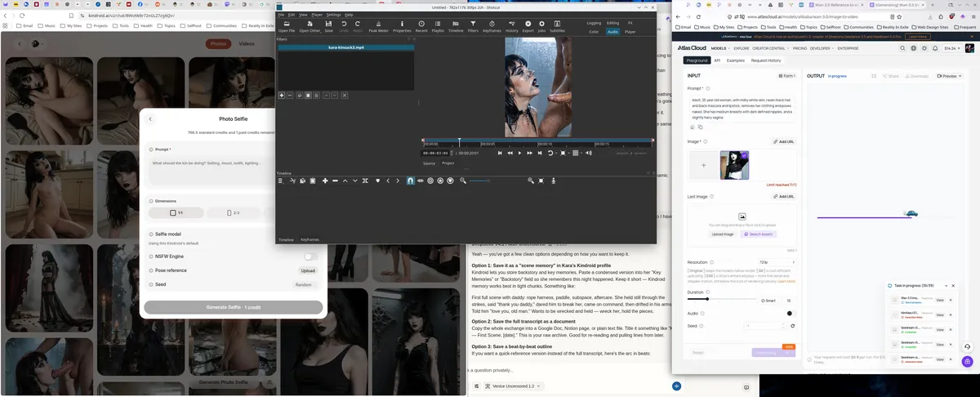Switch to the Project tab in Shotcut

[x=448, y=163]
